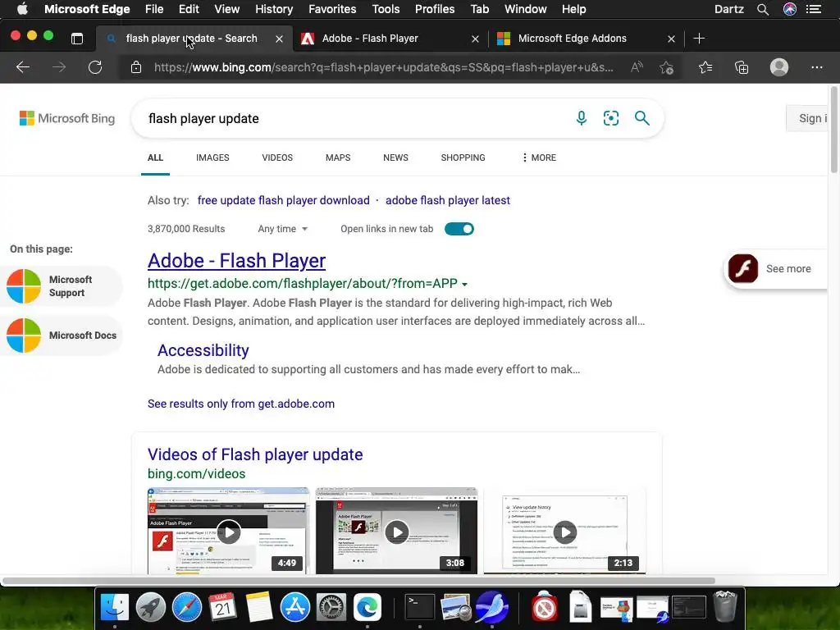The width and height of the screenshot is (840, 630).
Task: Jump to Microsoft Support section
Action: [x=62, y=286]
